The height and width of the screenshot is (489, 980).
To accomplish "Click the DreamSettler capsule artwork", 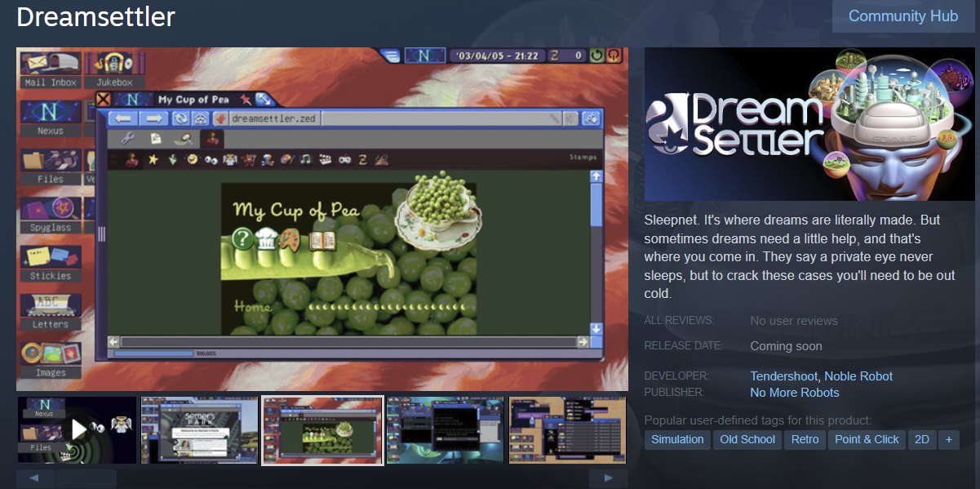I will tap(809, 124).
